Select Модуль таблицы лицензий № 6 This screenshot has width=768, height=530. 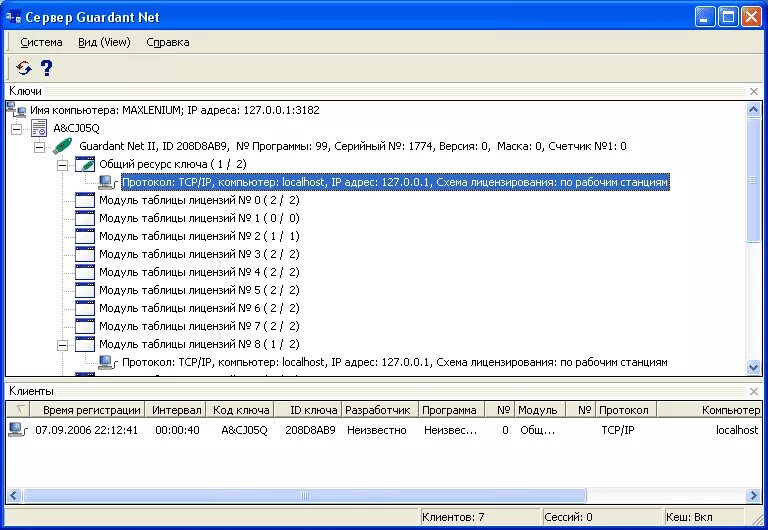(x=199, y=308)
